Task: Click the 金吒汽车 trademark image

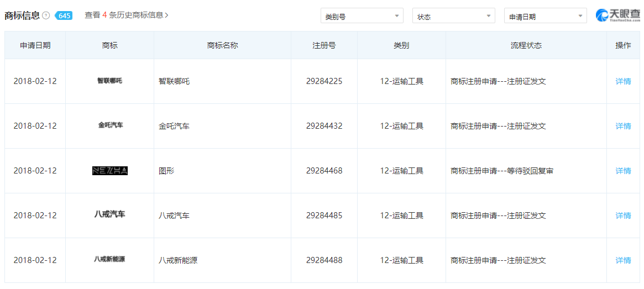Action: 109,125
